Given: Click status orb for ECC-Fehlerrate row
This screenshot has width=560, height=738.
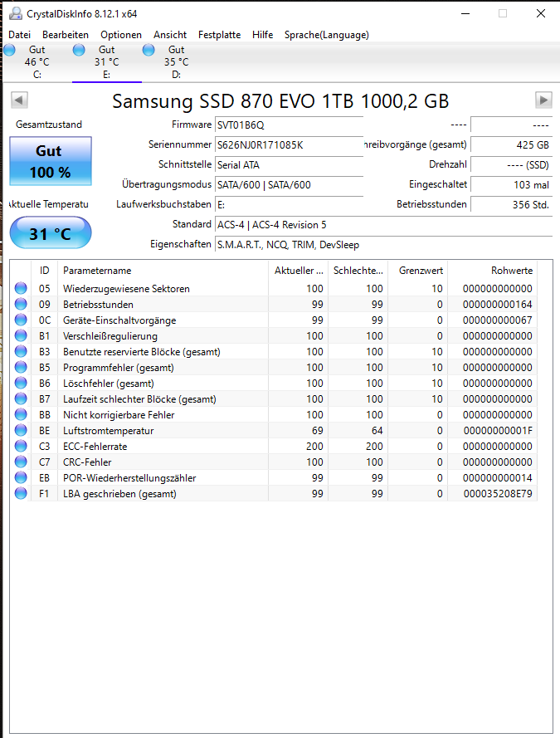Looking at the screenshot, I should pyautogui.click(x=21, y=446).
